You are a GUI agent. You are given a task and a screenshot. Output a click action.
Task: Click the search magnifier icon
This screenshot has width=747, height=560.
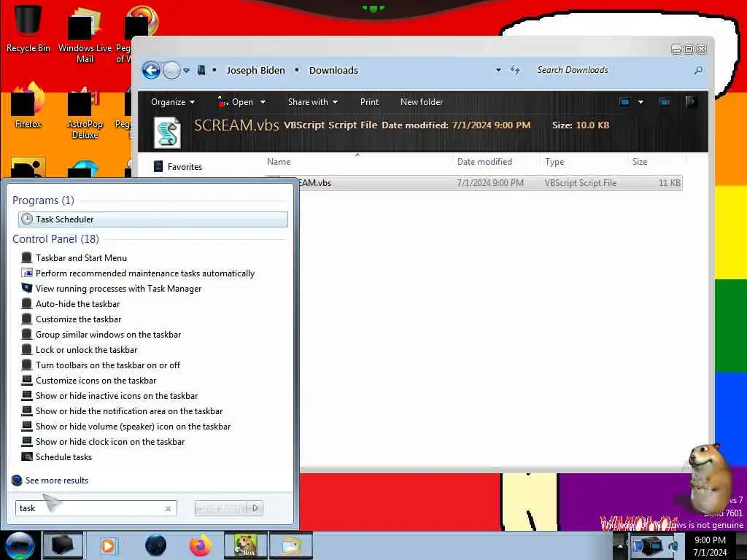(x=698, y=70)
